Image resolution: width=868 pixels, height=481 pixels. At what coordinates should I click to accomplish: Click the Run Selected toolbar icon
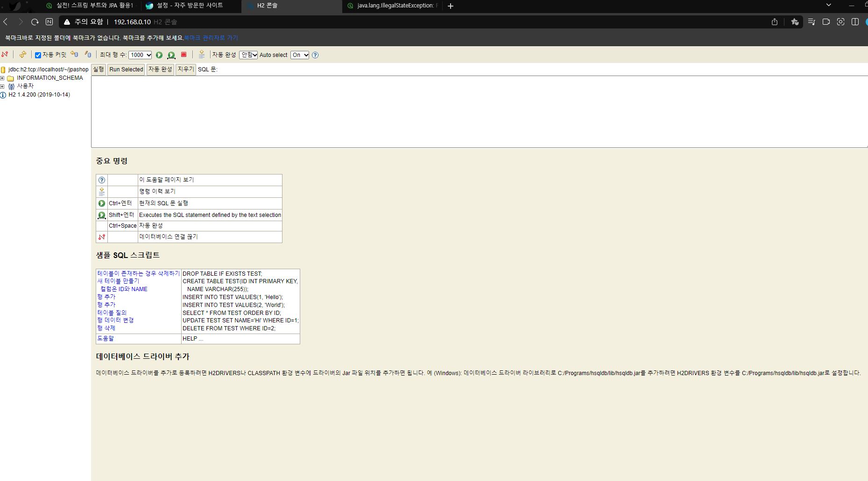(171, 55)
